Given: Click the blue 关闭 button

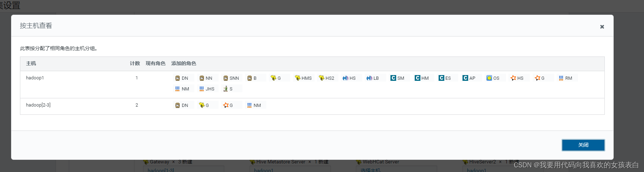Looking at the screenshot, I should click(x=583, y=145).
